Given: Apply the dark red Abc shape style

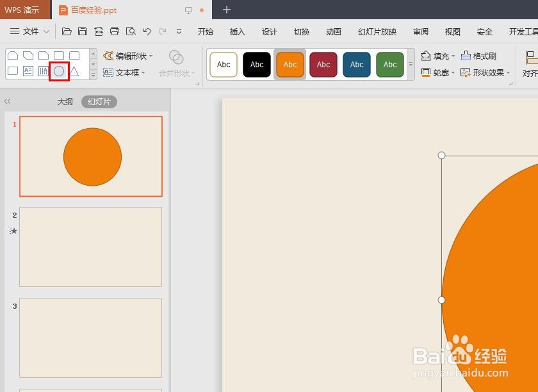Looking at the screenshot, I should click(323, 65).
